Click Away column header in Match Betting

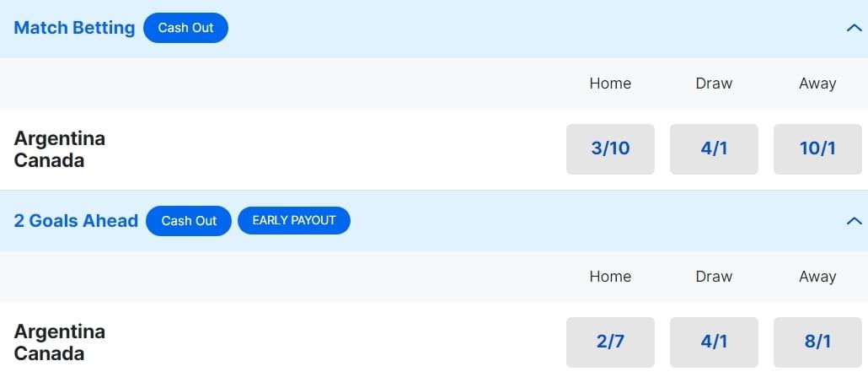point(817,83)
